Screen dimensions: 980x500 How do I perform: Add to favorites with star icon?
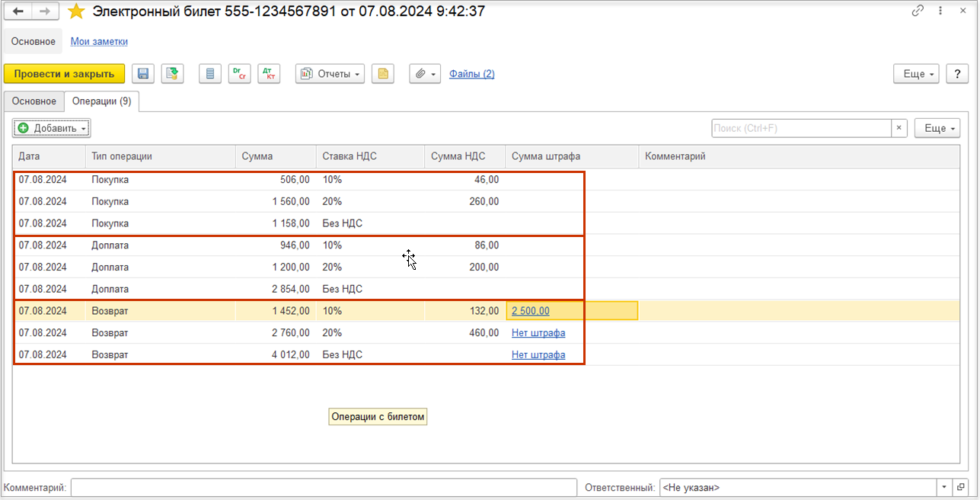(x=76, y=11)
